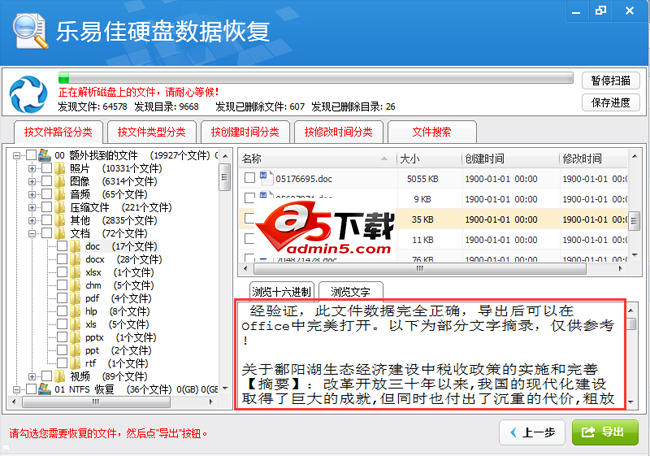650x456 pixels.
Task: Switch to 按文件路径分类 tab
Action: click(58, 132)
